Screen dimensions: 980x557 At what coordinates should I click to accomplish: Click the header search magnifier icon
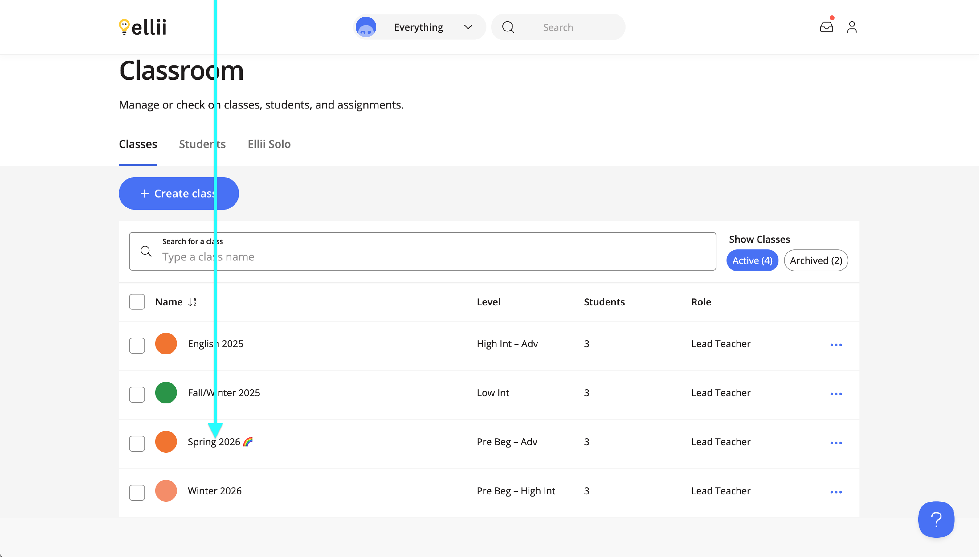click(x=509, y=27)
